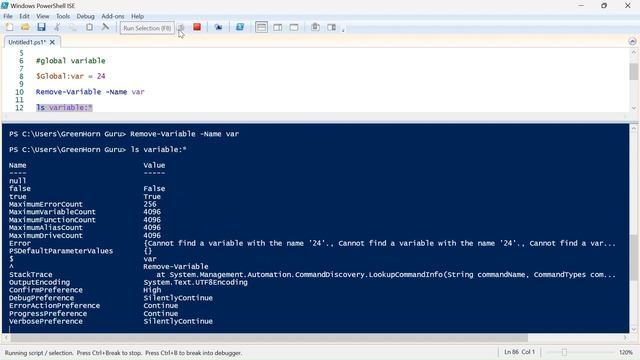Collapse the script pane with round arrow

pyautogui.click(x=632, y=41)
